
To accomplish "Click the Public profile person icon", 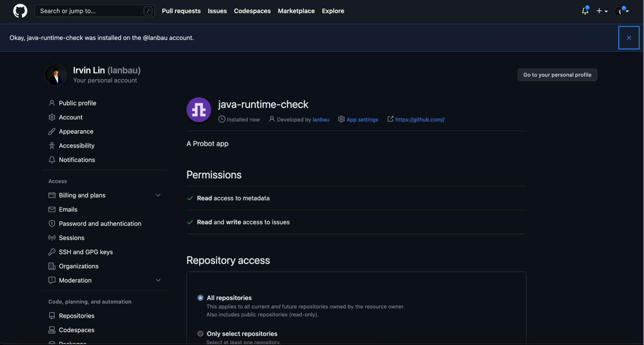I will (52, 103).
